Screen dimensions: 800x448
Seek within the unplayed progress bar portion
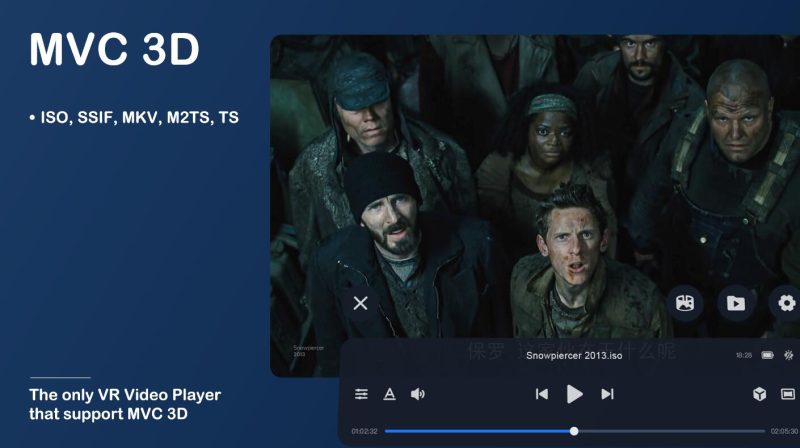tap(672, 431)
